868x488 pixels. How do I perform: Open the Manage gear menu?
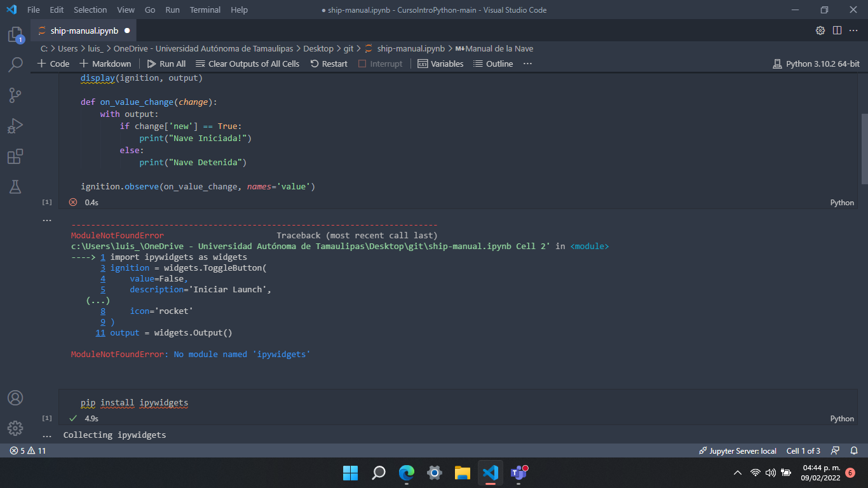(15, 428)
